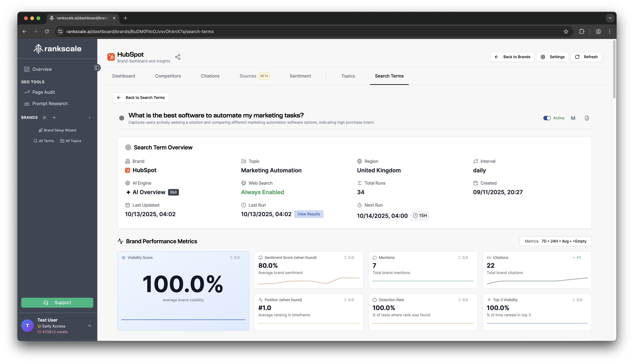Toggle the Active switch off
The image size is (634, 364).
click(547, 118)
